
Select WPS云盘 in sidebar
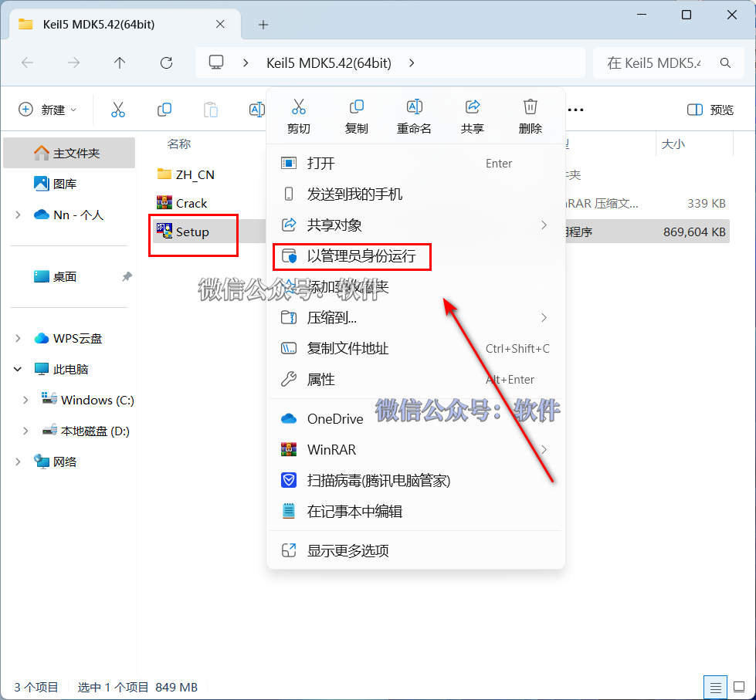click(x=69, y=338)
